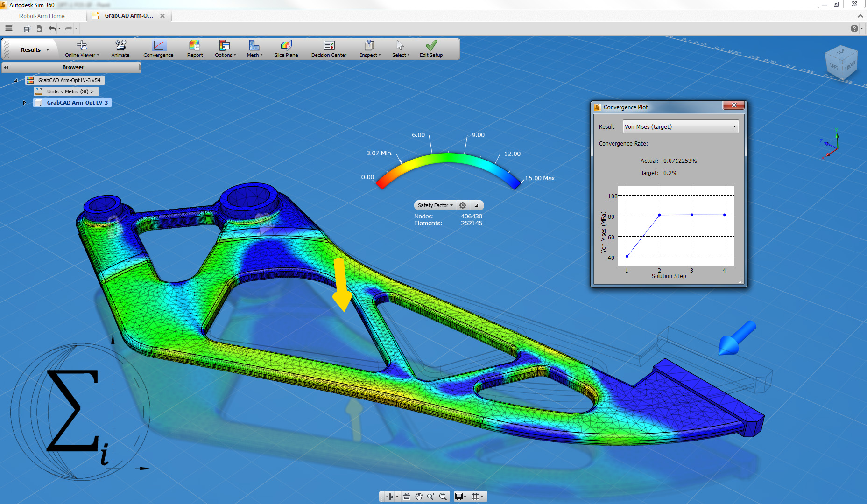867x504 pixels.
Task: Select the GrabCAD Arm-Opt LV-3 v54 study node
Action: click(65, 80)
